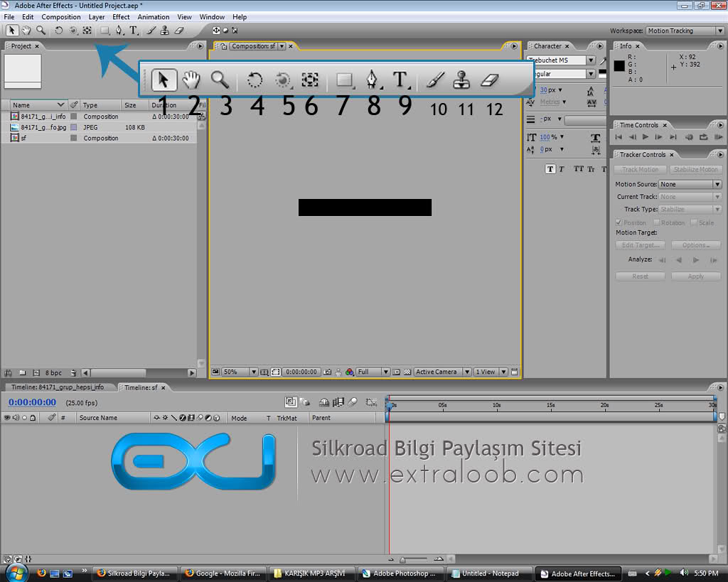Pick the Eraser tool in the top toolbar
Image resolution: width=728 pixels, height=582 pixels.
(178, 31)
